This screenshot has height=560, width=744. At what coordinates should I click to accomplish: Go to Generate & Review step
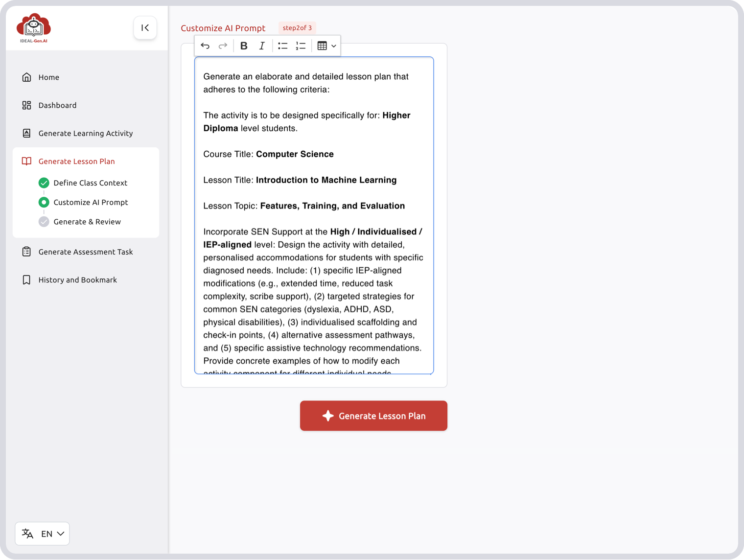pyautogui.click(x=87, y=222)
